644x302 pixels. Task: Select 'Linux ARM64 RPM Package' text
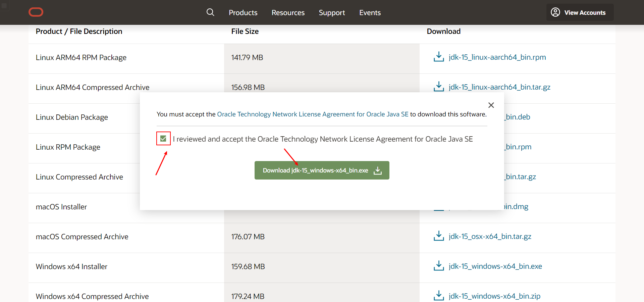tap(81, 57)
